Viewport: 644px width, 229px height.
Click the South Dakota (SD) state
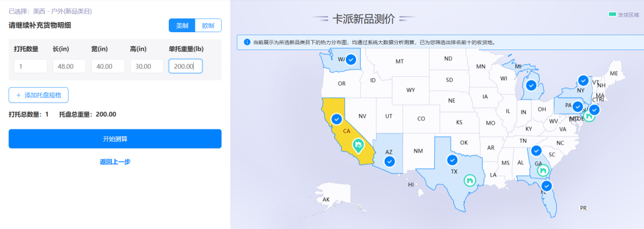(x=450, y=80)
